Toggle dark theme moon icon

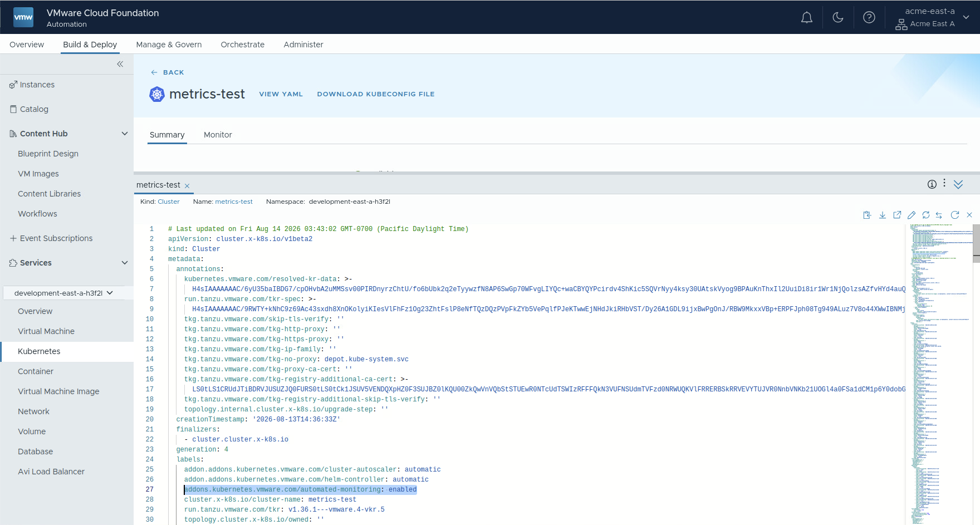[x=837, y=17]
